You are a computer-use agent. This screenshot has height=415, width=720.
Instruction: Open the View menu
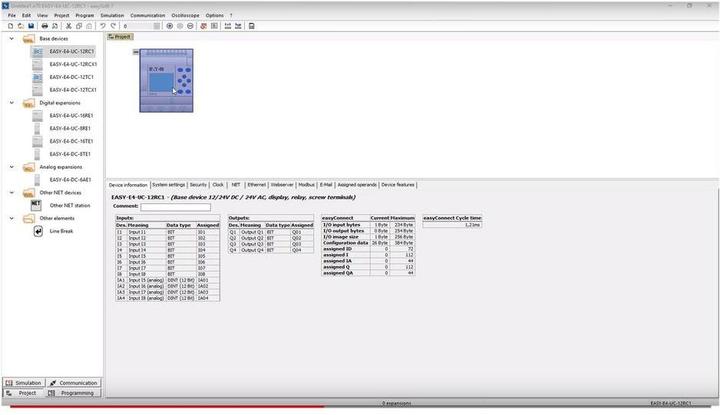[x=42, y=15]
